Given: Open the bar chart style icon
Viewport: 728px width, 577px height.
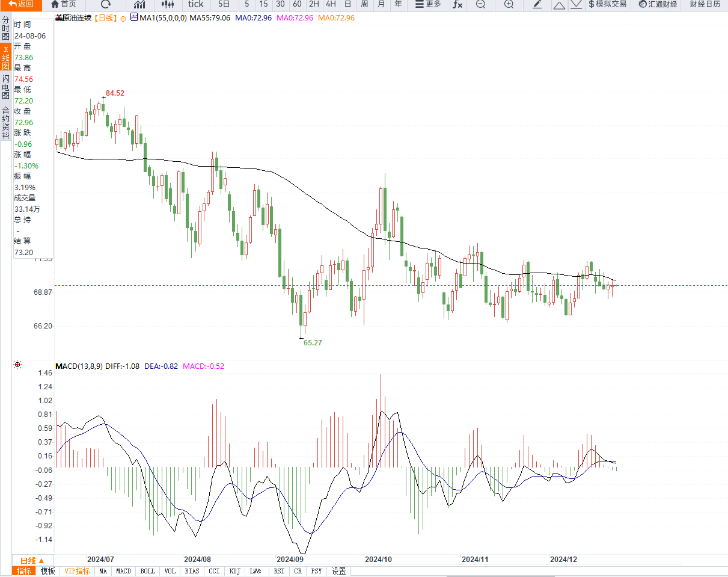Looking at the screenshot, I should pyautogui.click(x=139, y=4).
